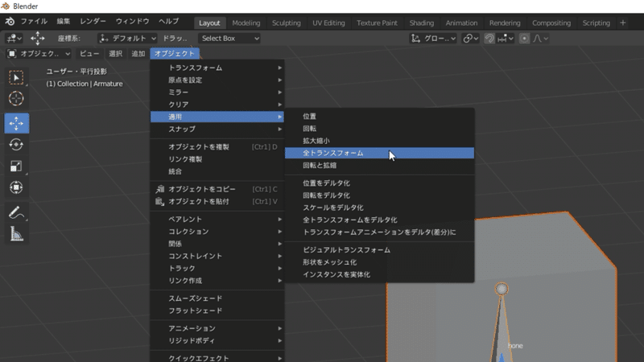This screenshot has width=644, height=362.
Task: Expand the コンストレイント submenu
Action: 217,256
